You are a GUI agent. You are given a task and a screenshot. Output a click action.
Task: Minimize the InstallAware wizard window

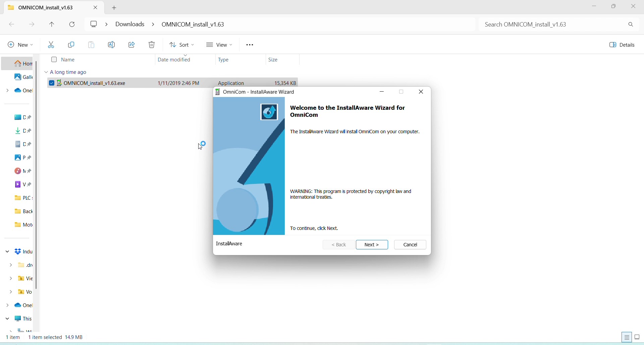coord(382,92)
